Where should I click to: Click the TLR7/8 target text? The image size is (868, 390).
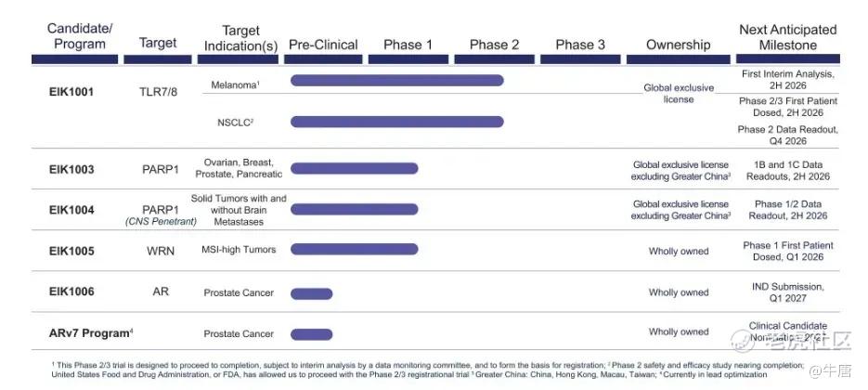[x=157, y=93]
